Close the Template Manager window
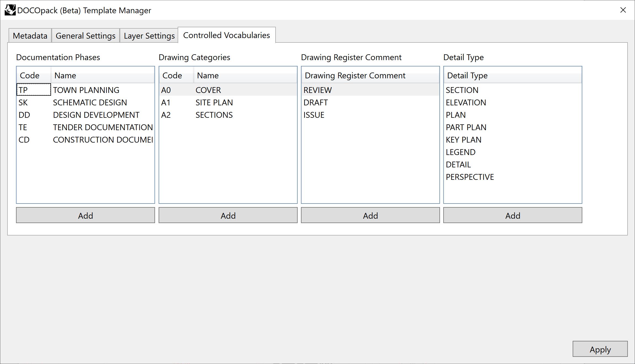 point(623,10)
